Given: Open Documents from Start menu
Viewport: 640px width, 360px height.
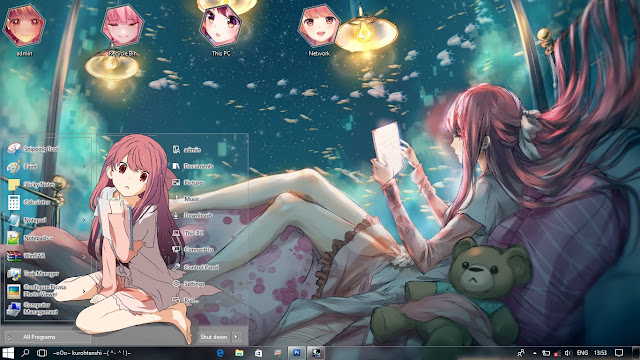Looking at the screenshot, I should 193,166.
